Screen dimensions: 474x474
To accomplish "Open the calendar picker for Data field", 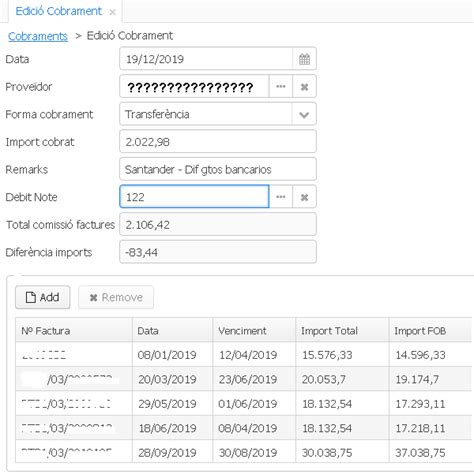I will pyautogui.click(x=304, y=59).
